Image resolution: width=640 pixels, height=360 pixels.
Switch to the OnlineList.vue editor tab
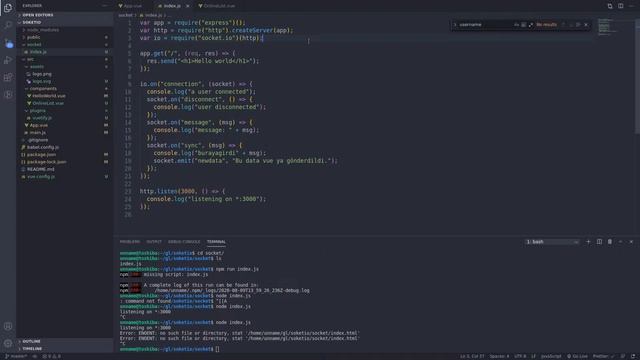coord(217,6)
